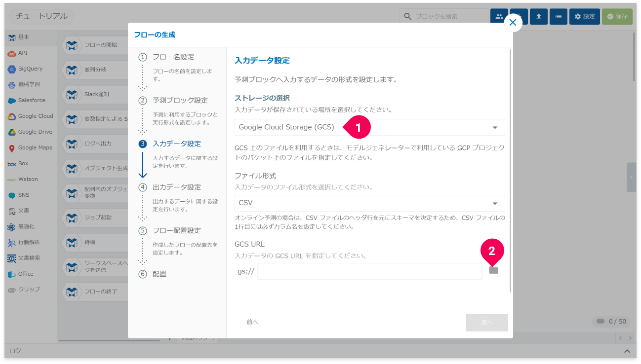Click the gs:// prefix text

[x=246, y=271]
